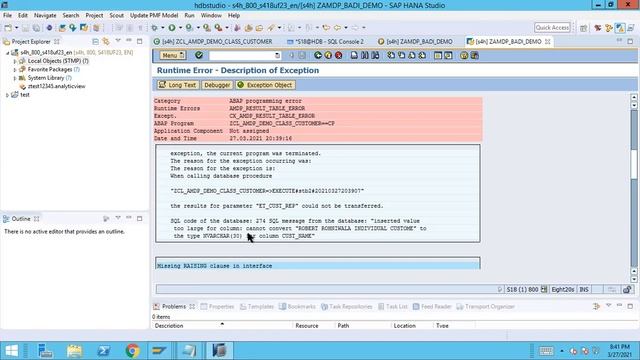
Task: Click the S18 (1) 800 status bar entry
Action: 522,289
